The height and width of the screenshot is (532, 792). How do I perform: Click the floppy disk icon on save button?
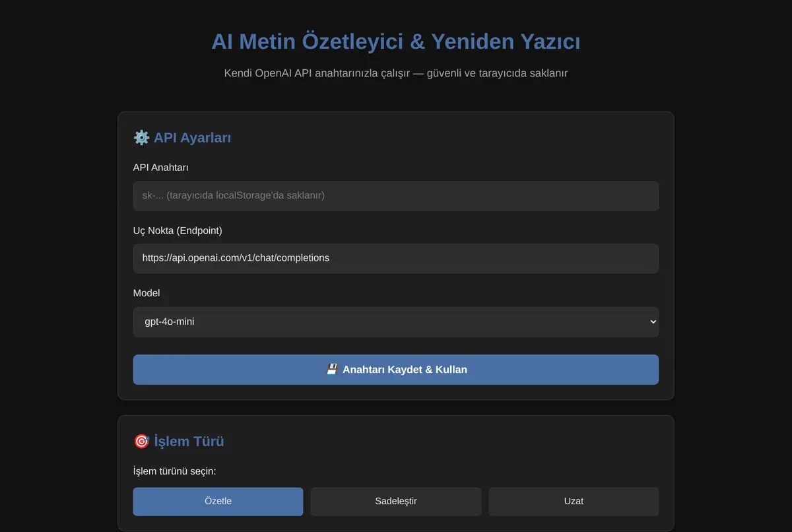[x=332, y=370]
